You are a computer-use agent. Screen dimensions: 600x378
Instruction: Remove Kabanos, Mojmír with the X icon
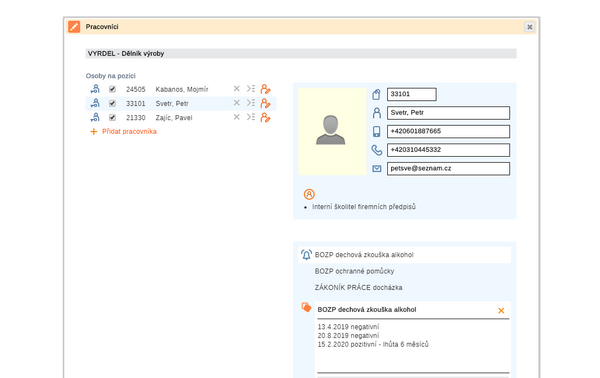236,89
